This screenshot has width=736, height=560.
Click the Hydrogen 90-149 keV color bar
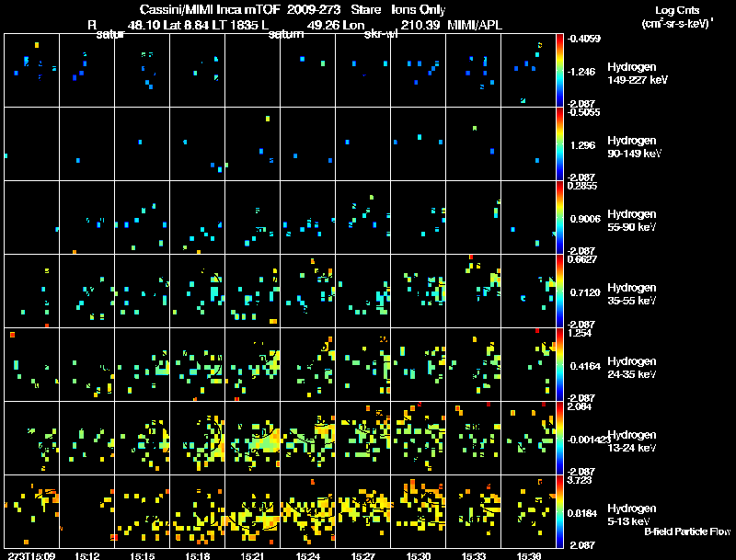click(559, 144)
